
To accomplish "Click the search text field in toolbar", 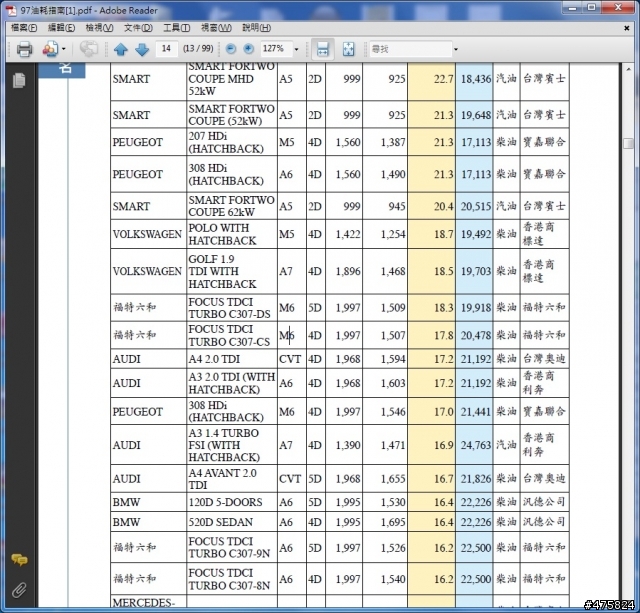I will (x=410, y=49).
